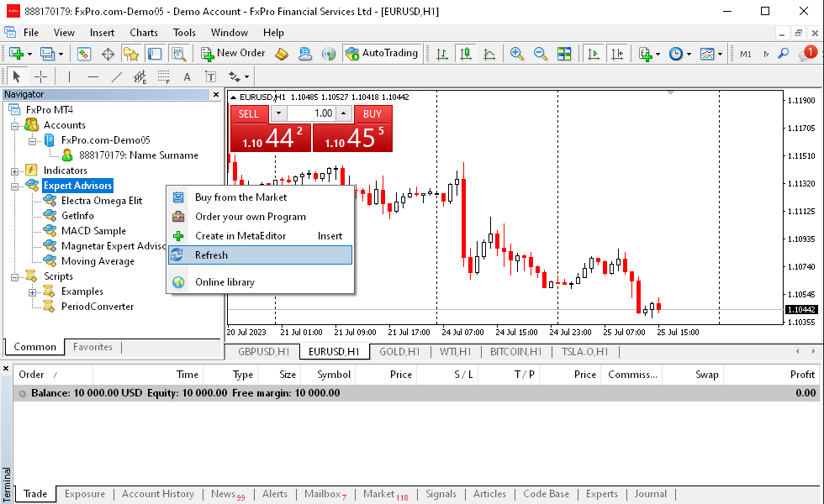
Task: Open the Account History terminal tab
Action: pyautogui.click(x=158, y=494)
